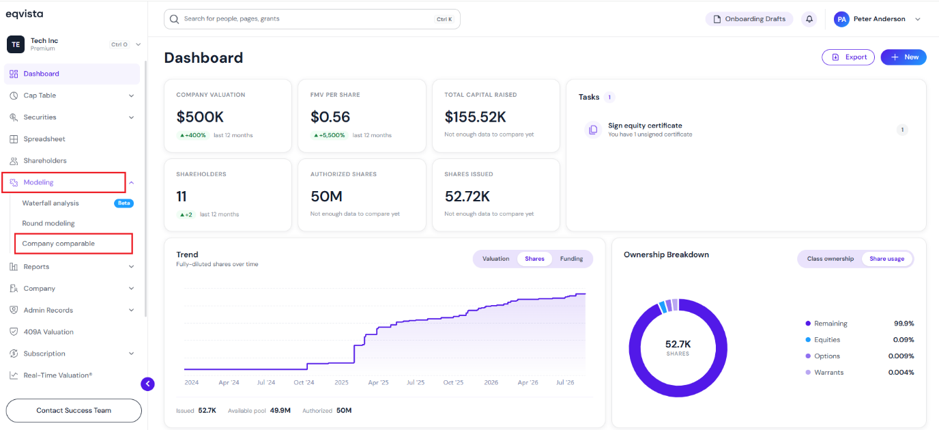This screenshot has width=939, height=430.
Task: Click the Options legend dot
Action: (x=808, y=356)
